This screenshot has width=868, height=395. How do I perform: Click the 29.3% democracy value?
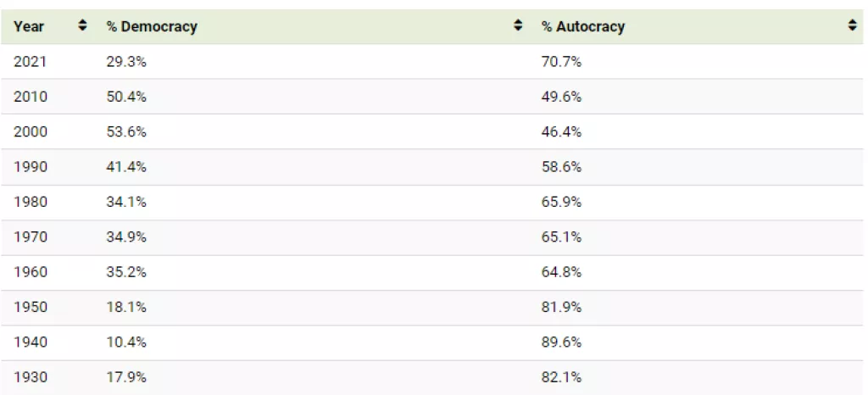click(x=126, y=62)
